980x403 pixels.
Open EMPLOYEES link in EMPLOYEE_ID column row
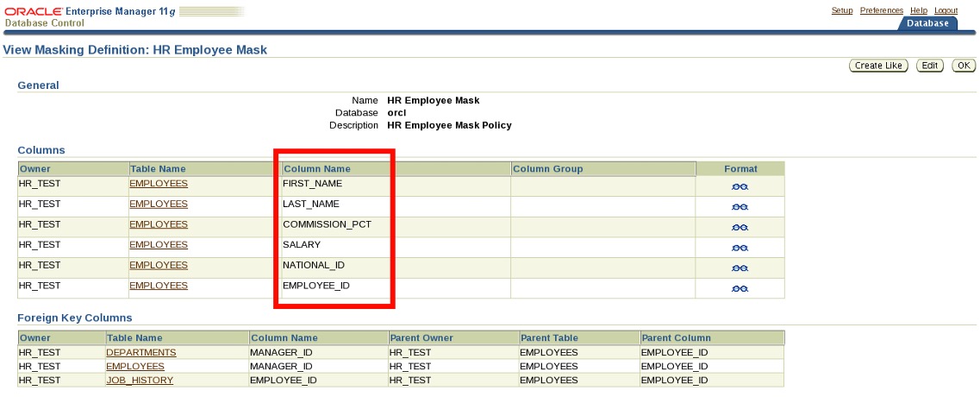tap(158, 286)
